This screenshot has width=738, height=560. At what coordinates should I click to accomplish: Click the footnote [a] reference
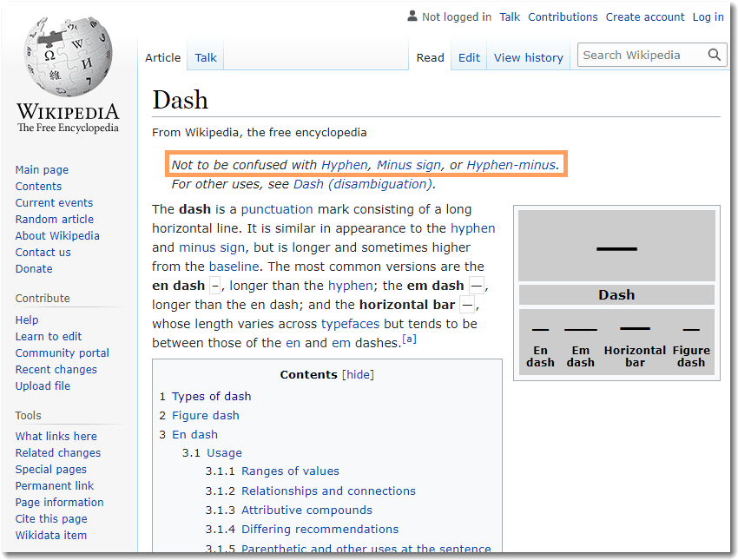pyautogui.click(x=409, y=339)
